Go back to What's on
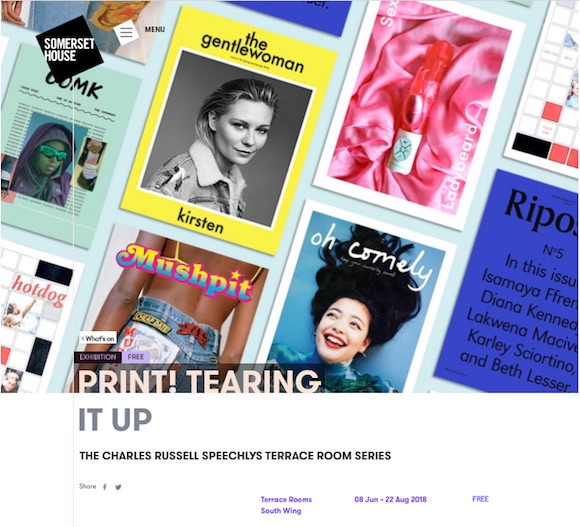Image resolution: width=580 pixels, height=527 pixels. [x=98, y=338]
